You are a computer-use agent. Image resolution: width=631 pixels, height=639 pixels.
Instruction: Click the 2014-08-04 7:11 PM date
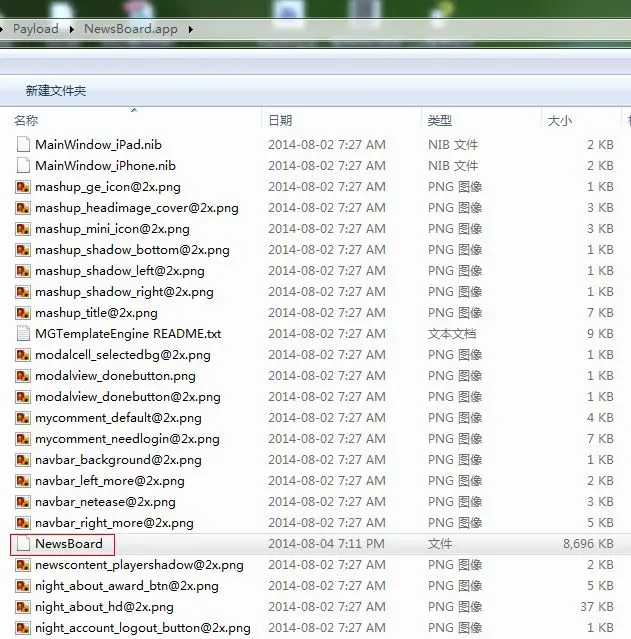point(327,544)
